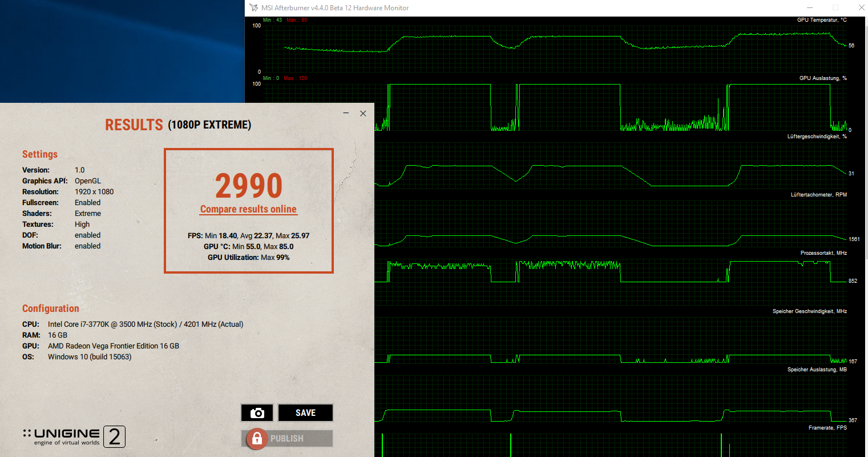Click the Unigine 2 logo
The image size is (868, 457).
pos(74,437)
